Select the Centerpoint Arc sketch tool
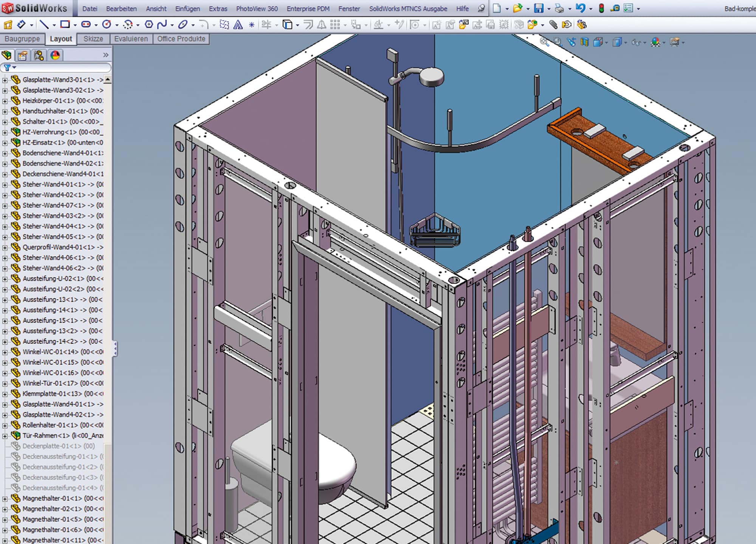The height and width of the screenshot is (544, 756). (128, 25)
